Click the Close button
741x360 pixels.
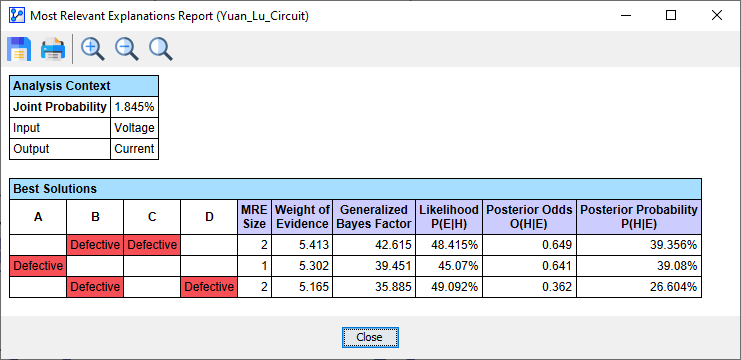[x=370, y=337]
